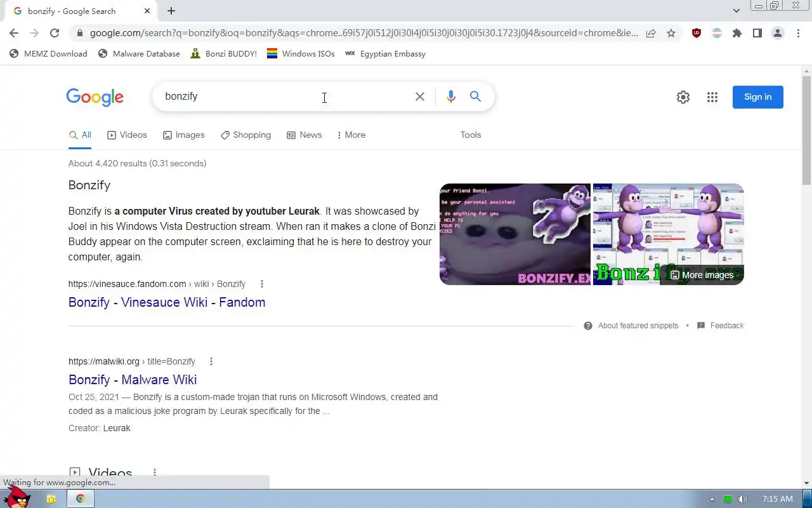Clear the search box text
The width and height of the screenshot is (812, 508).
pos(420,97)
